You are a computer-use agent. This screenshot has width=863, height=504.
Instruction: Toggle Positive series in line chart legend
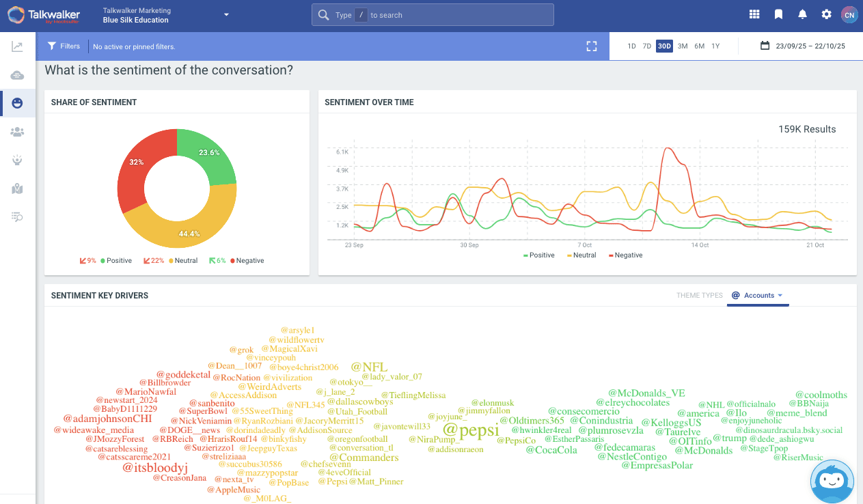click(x=538, y=255)
